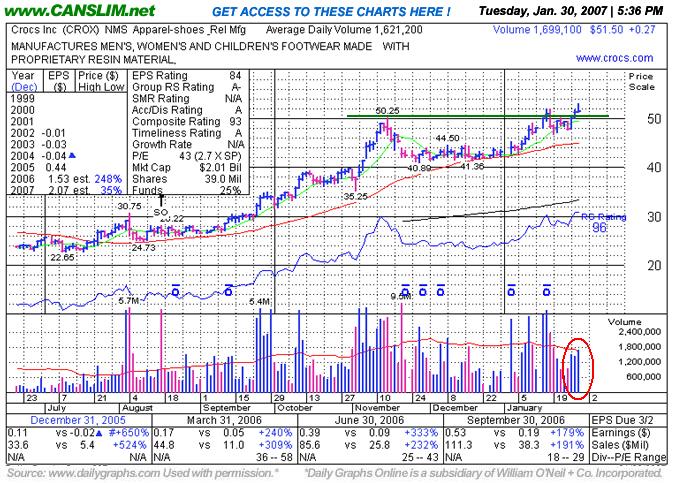Click the 'Growth Rate' row label

coord(162,144)
